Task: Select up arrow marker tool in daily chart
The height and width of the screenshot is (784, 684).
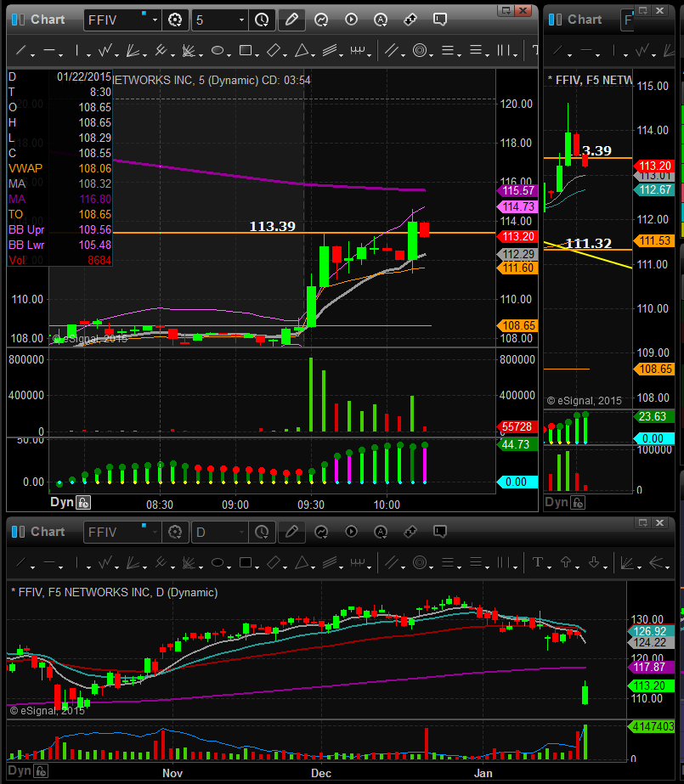Action: pyautogui.click(x=566, y=562)
